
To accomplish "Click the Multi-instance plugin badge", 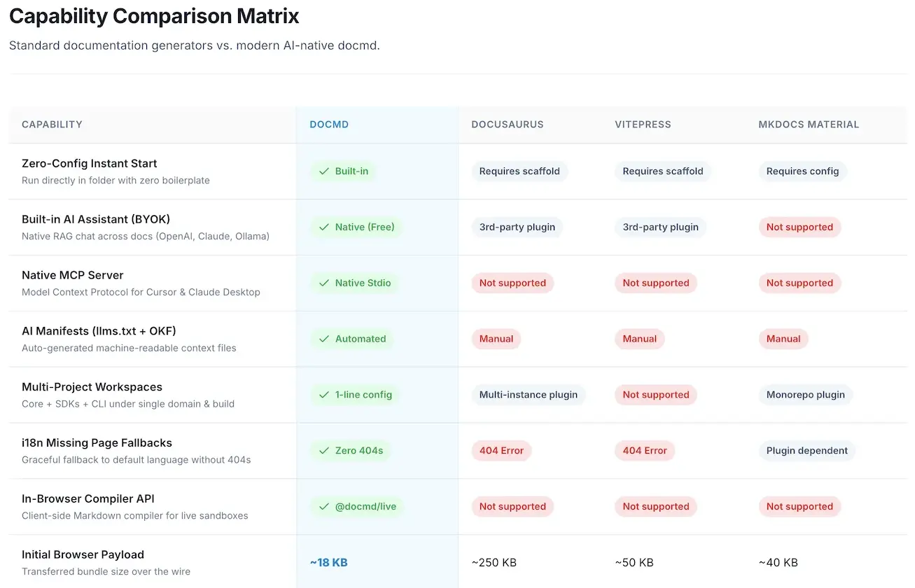I will click(529, 395).
